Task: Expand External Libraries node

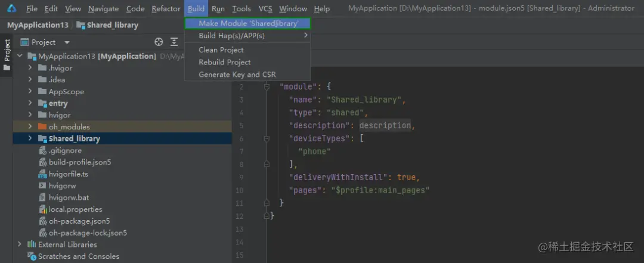Action: [x=20, y=244]
